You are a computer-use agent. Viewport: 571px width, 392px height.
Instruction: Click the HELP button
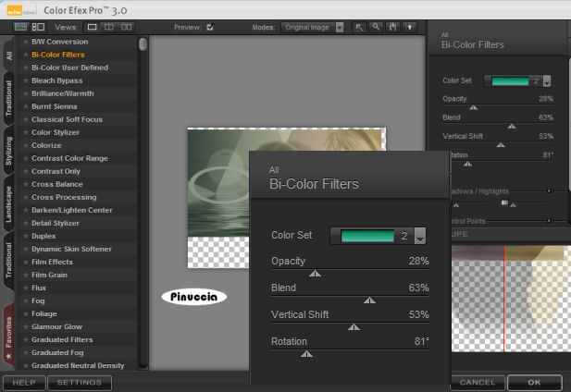coord(24,383)
